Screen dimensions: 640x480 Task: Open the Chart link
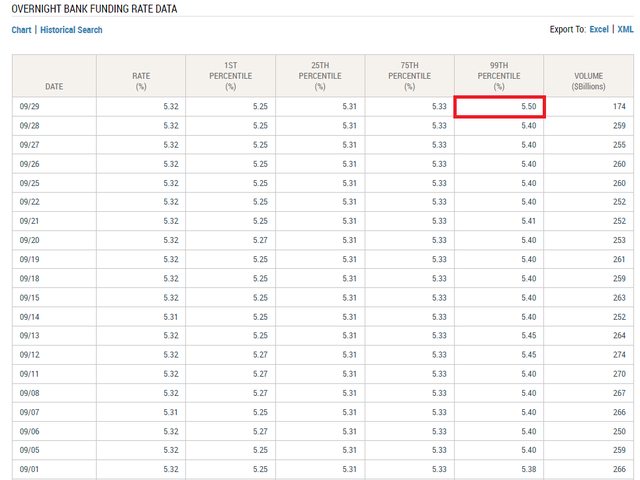(x=21, y=30)
